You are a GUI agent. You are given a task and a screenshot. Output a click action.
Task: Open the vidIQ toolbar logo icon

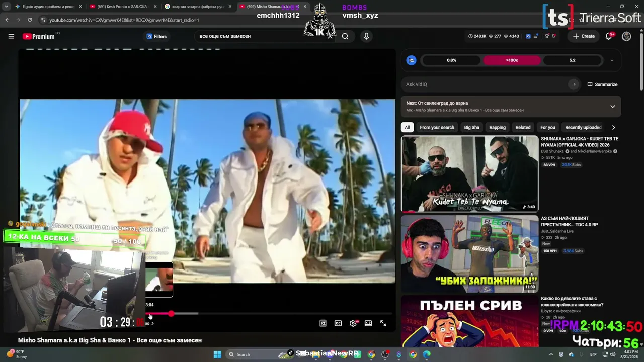point(528,36)
